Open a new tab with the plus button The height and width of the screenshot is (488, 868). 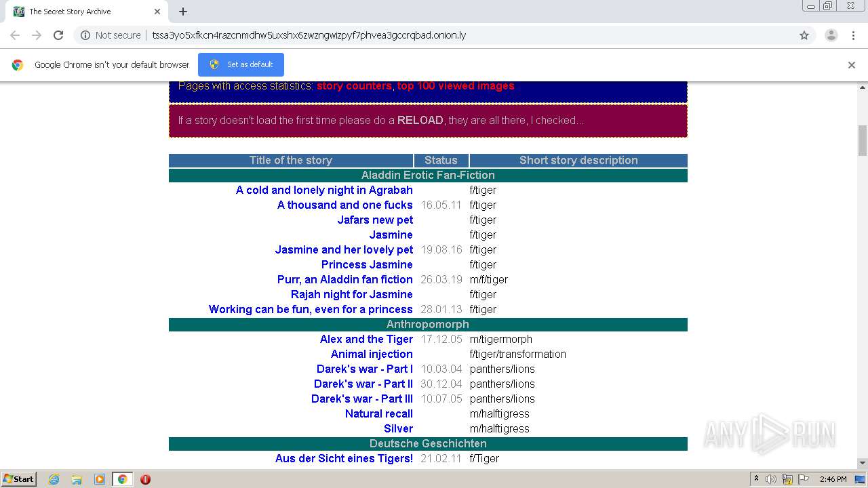pos(183,12)
